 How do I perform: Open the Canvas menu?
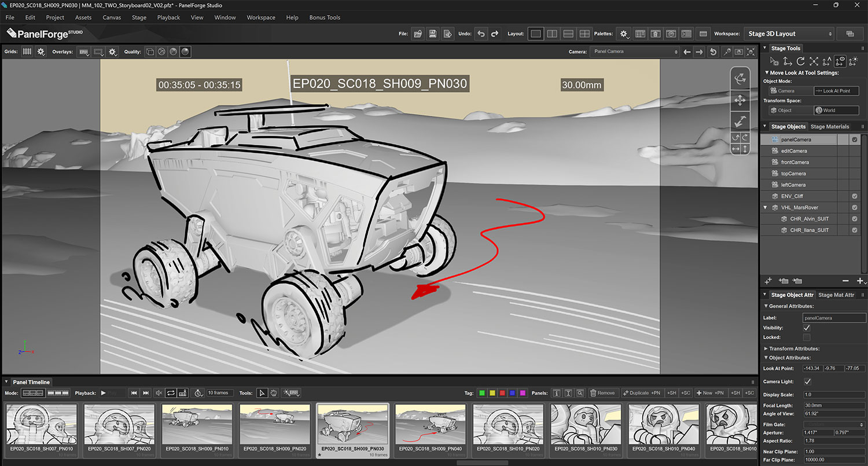(112, 17)
